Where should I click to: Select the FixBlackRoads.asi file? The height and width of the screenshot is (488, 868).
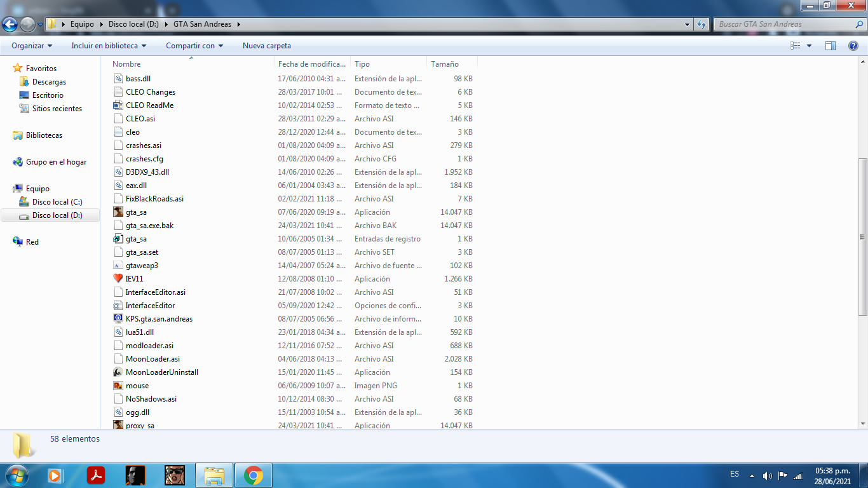[154, 199]
